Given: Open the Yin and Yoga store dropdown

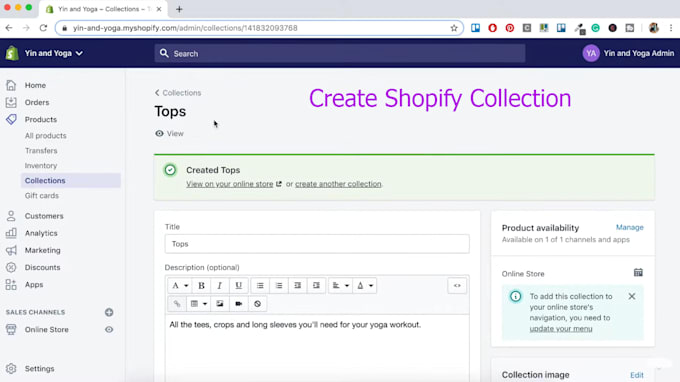Looking at the screenshot, I should (53, 53).
